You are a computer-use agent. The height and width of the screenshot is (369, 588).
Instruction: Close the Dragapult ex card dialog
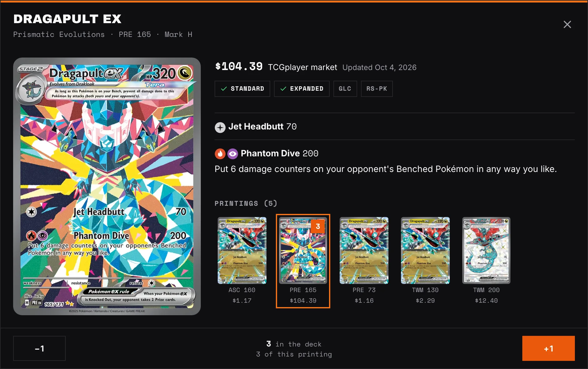pyautogui.click(x=567, y=24)
